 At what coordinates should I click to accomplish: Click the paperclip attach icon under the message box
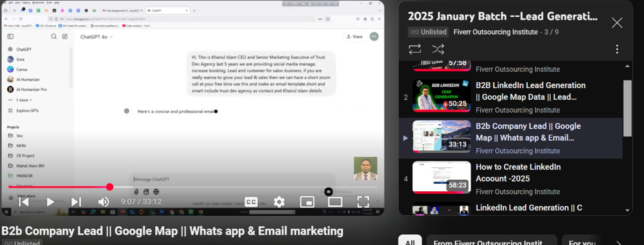136,192
